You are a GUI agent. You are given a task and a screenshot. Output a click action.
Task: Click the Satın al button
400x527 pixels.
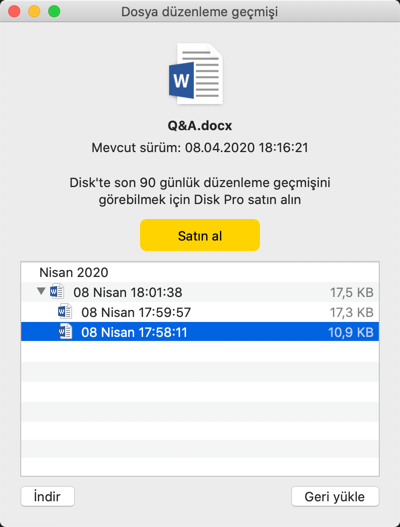(x=200, y=235)
